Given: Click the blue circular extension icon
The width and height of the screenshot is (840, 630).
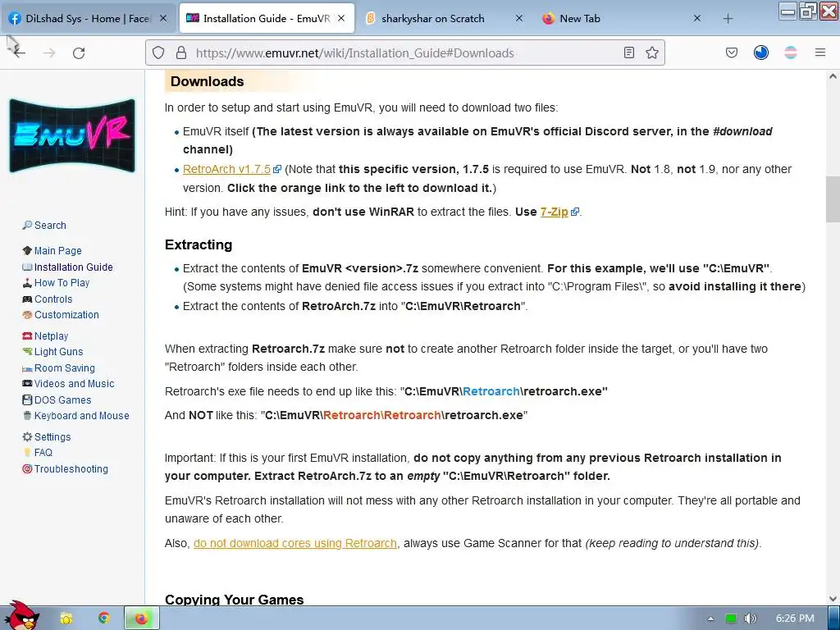Looking at the screenshot, I should (x=760, y=52).
